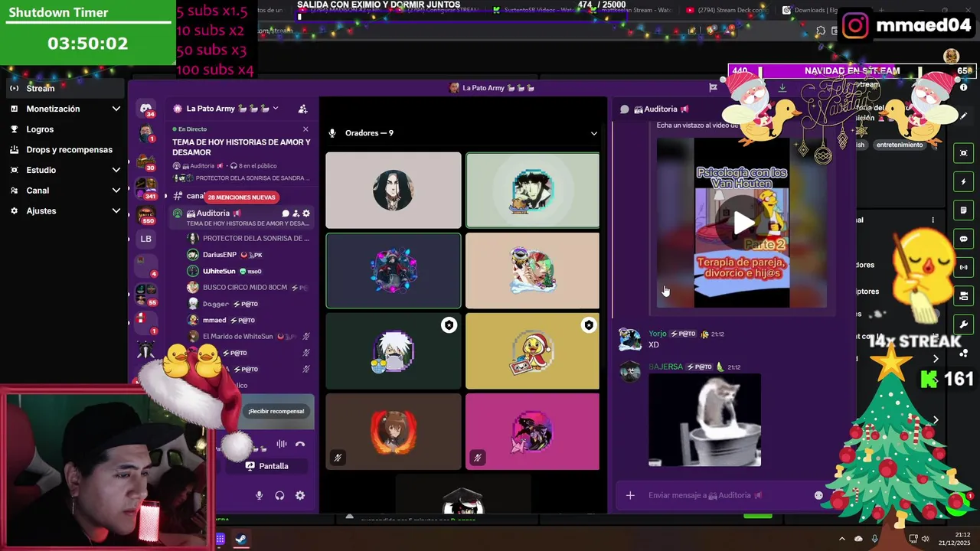Expand La Pato Army server menu
The width and height of the screenshot is (980, 551).
click(x=275, y=109)
